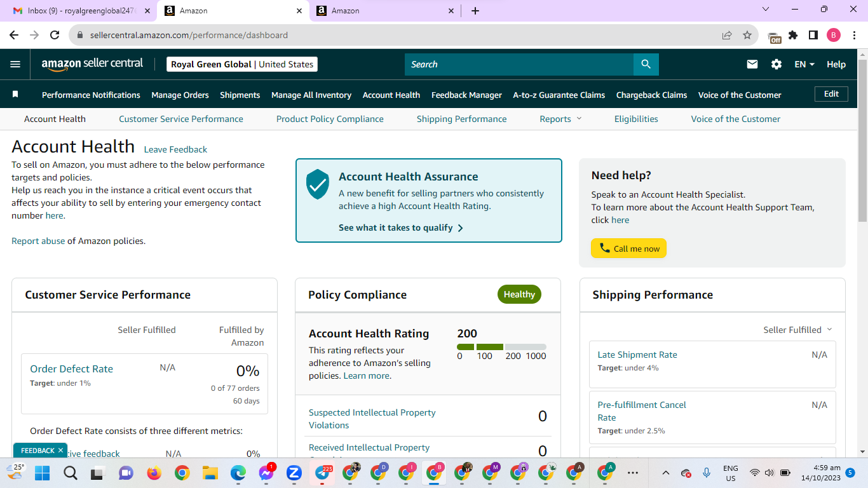Open the Shipments menu item
Viewport: 868px width, 488px height.
[240, 95]
